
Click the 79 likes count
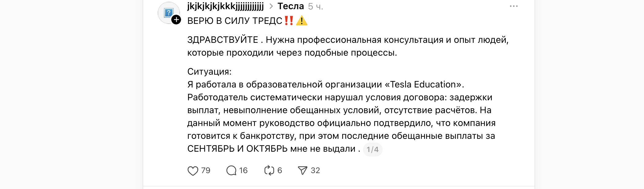point(206,170)
